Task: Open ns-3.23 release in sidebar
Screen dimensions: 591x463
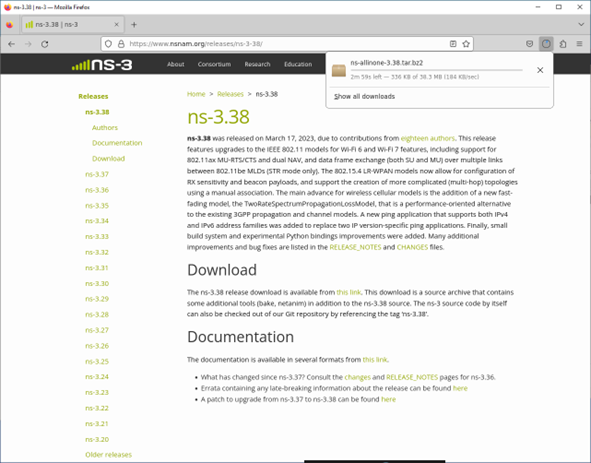Action: click(x=97, y=392)
